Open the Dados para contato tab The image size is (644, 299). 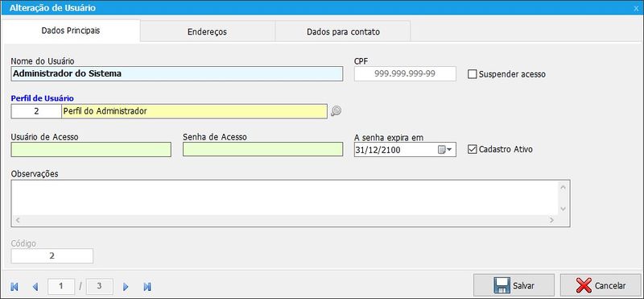click(343, 31)
